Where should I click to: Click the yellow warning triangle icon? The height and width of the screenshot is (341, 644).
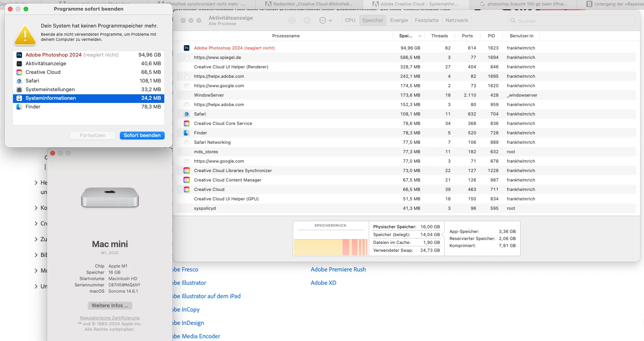[x=25, y=35]
